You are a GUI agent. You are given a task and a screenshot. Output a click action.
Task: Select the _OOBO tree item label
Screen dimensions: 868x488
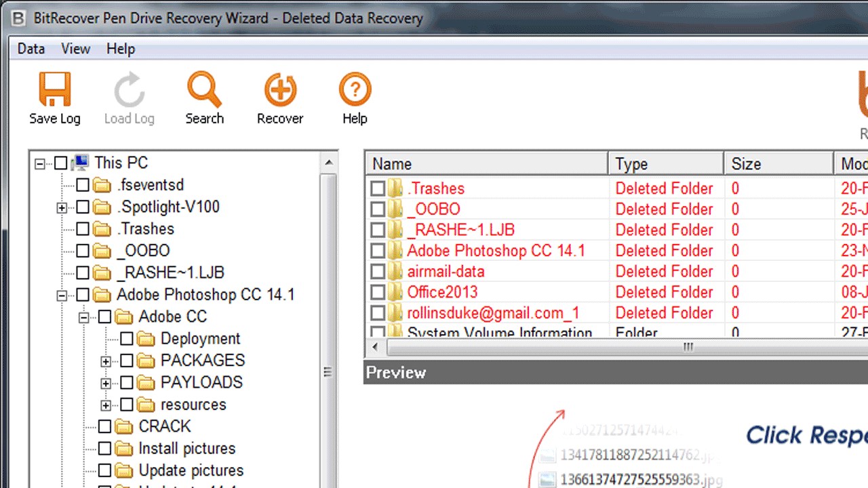coord(143,251)
